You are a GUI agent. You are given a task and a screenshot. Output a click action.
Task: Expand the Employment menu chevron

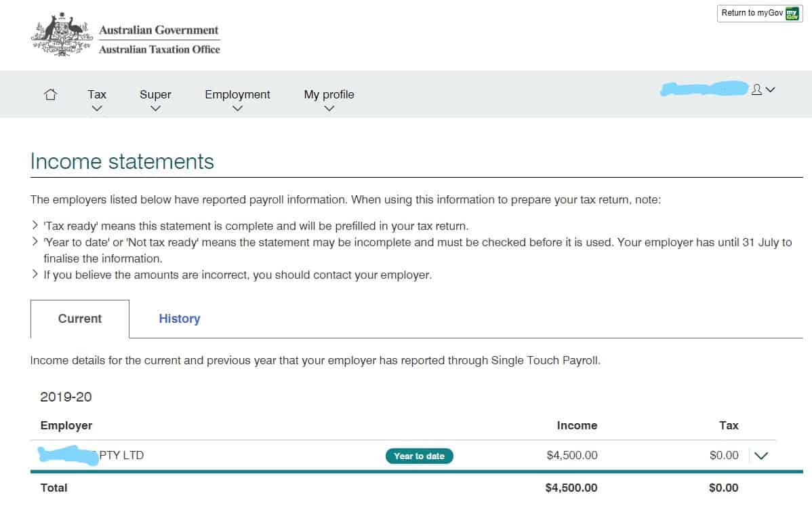tap(237, 109)
